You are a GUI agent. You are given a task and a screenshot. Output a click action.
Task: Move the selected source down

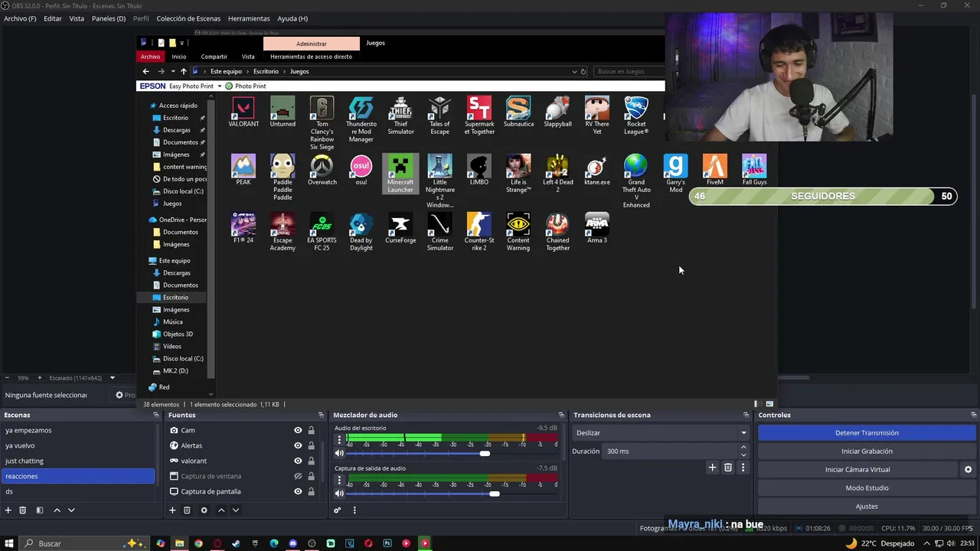pyautogui.click(x=236, y=510)
